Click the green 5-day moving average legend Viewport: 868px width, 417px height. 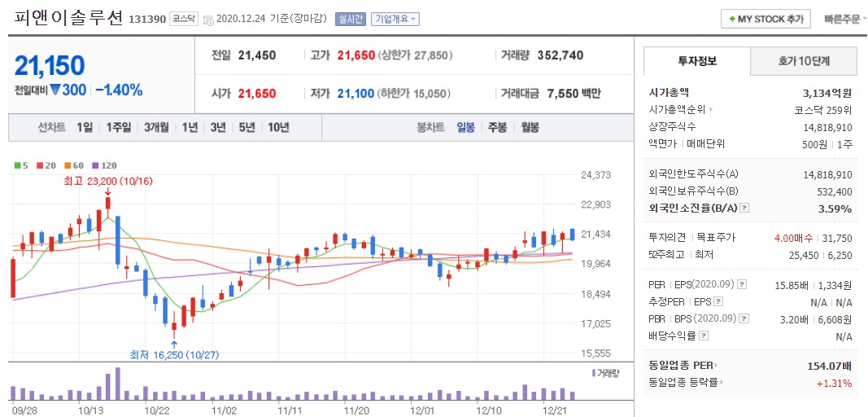(x=20, y=165)
